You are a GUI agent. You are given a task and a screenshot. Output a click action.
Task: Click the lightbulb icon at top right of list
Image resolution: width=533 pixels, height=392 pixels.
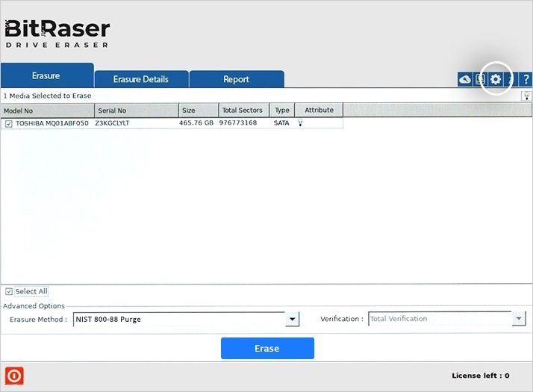click(x=526, y=96)
